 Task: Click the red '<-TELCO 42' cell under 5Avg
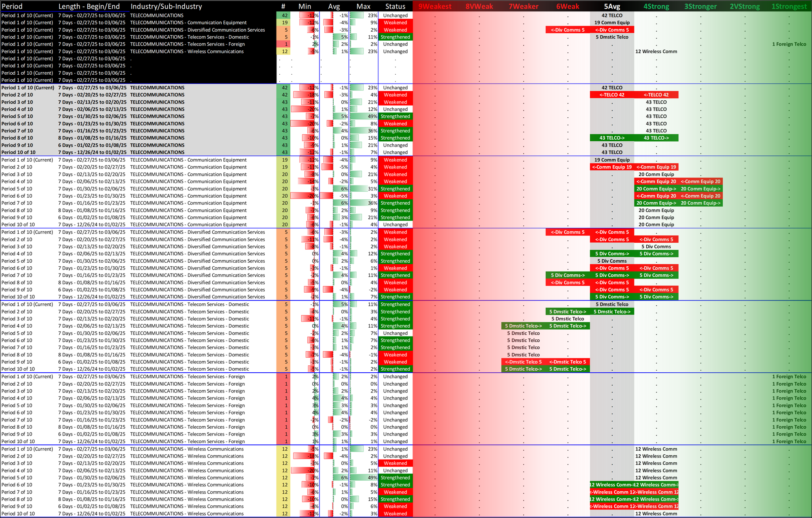pyautogui.click(x=612, y=95)
